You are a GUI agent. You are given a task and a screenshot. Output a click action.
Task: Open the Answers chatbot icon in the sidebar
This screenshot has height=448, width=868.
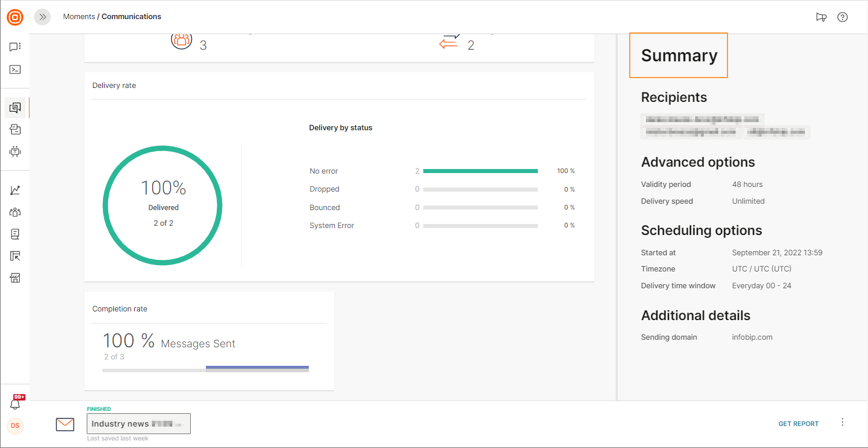[x=15, y=152]
